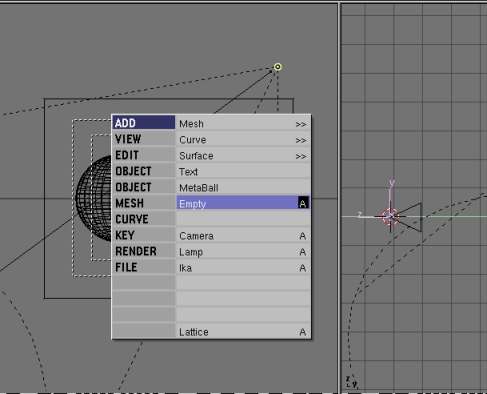Add a Text object

click(x=243, y=172)
